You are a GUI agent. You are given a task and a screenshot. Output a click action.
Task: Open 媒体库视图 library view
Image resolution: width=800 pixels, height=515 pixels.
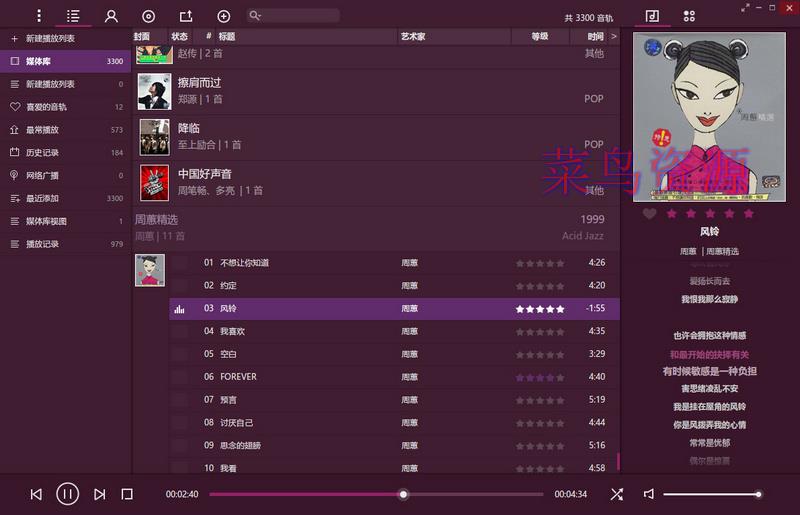[66, 221]
